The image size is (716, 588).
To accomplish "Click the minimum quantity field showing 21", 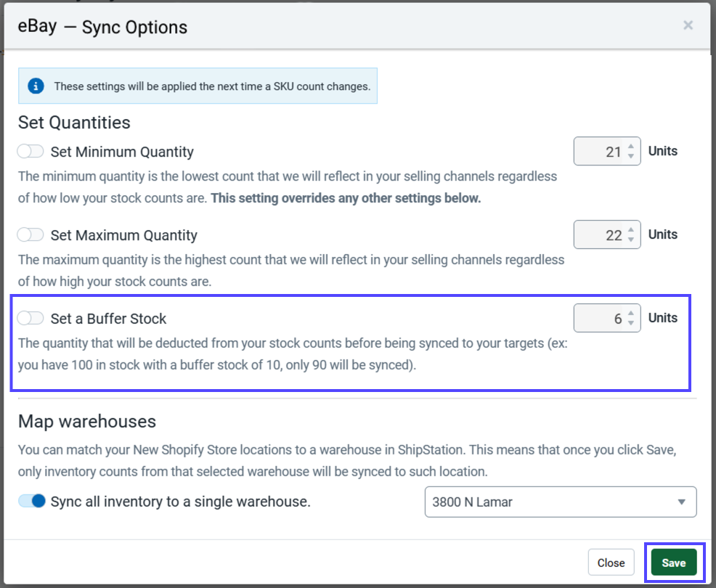I will pyautogui.click(x=607, y=151).
